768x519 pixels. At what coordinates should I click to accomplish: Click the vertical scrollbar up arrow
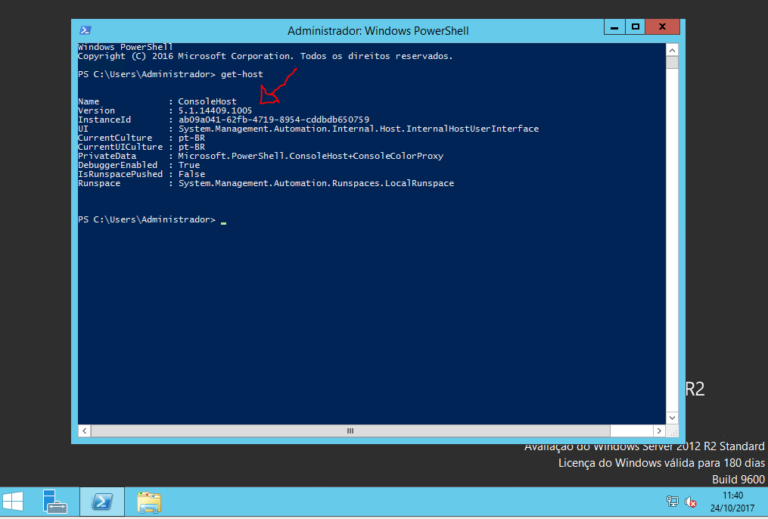click(x=678, y=49)
